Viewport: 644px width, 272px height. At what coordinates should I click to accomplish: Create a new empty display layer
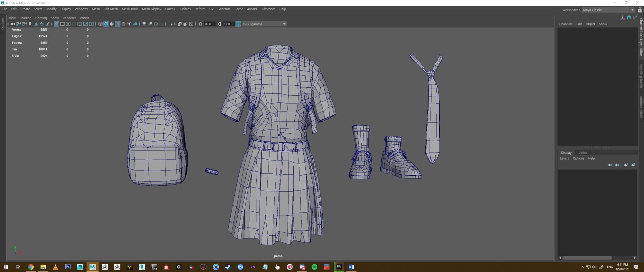[626, 165]
